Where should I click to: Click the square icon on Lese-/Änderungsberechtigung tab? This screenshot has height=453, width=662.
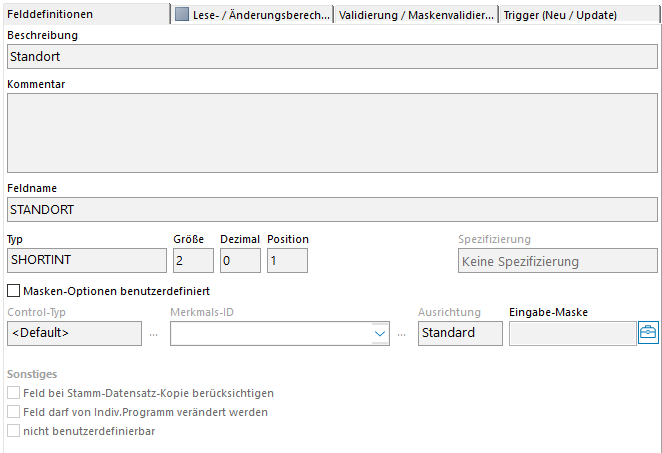pyautogui.click(x=182, y=15)
